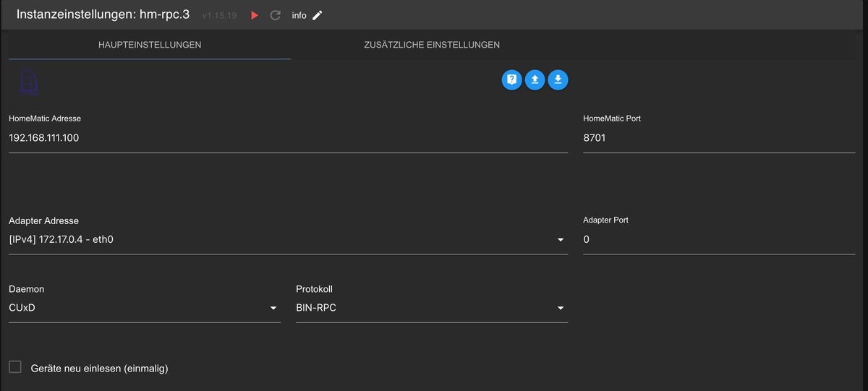Click the pencil icon to edit log level

(x=317, y=15)
